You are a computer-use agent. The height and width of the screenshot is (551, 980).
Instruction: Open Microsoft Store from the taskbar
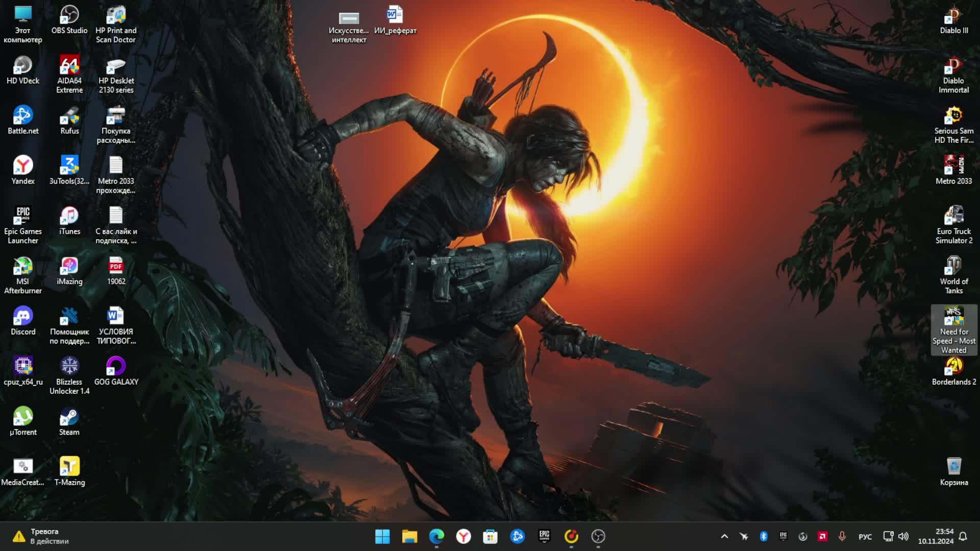click(491, 536)
